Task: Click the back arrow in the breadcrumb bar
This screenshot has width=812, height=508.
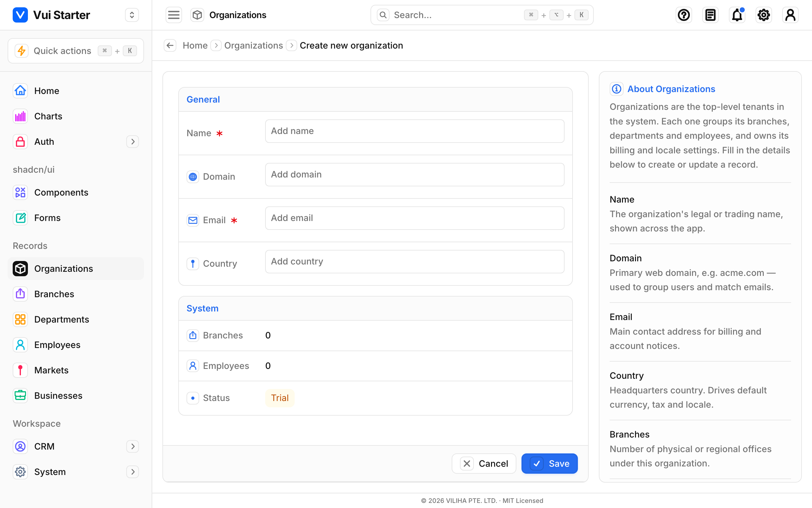Action: [x=170, y=45]
